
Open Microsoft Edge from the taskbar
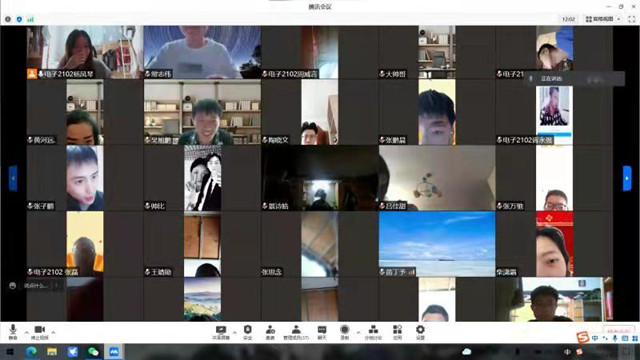pos(31,351)
